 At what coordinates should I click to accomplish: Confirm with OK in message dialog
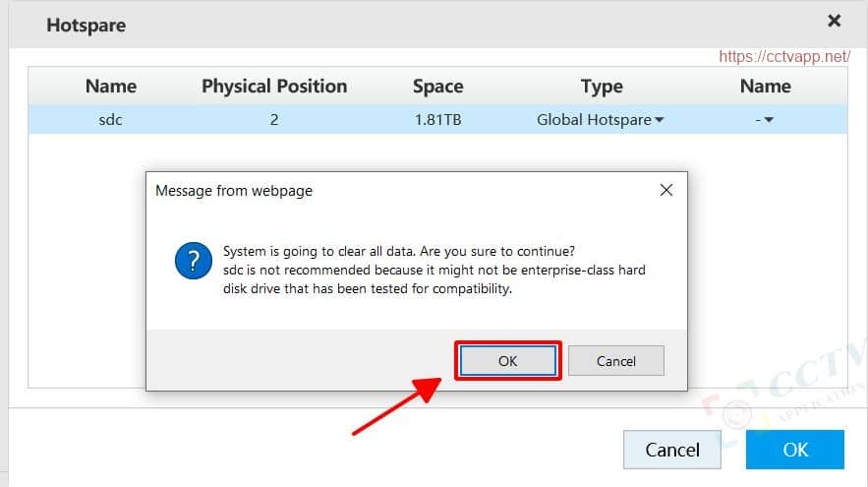pos(507,361)
